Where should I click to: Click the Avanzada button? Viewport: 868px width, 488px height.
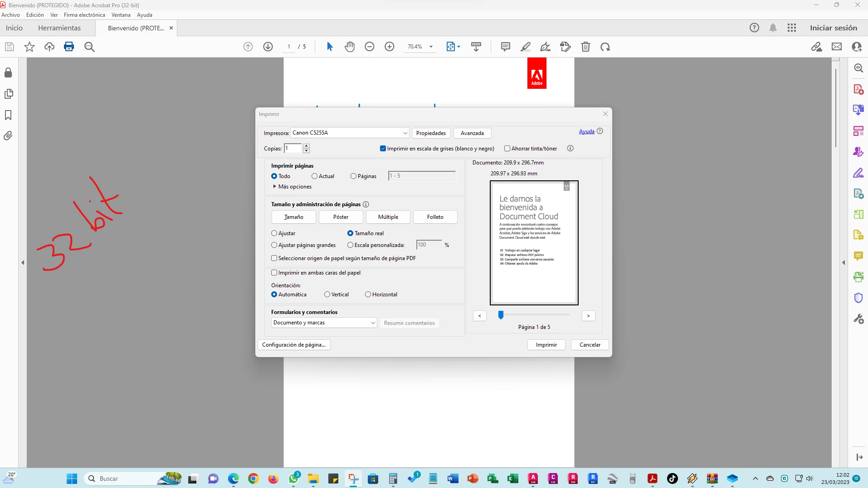pyautogui.click(x=472, y=133)
